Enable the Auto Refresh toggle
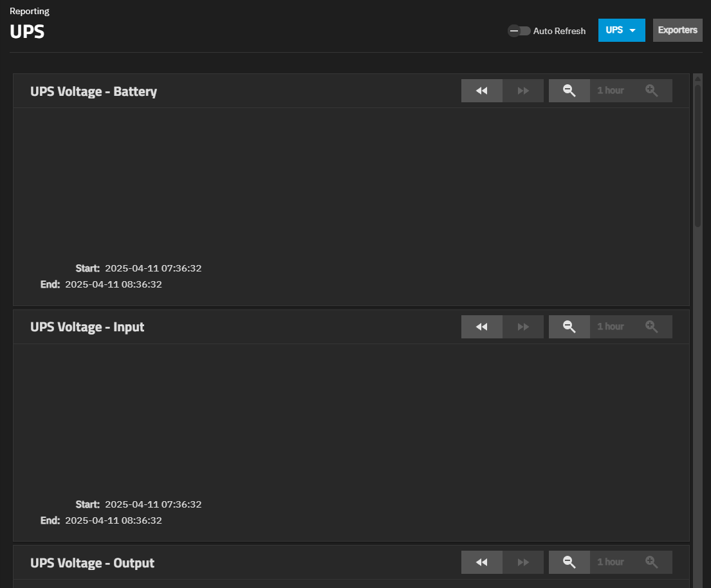This screenshot has height=588, width=711. 519,31
